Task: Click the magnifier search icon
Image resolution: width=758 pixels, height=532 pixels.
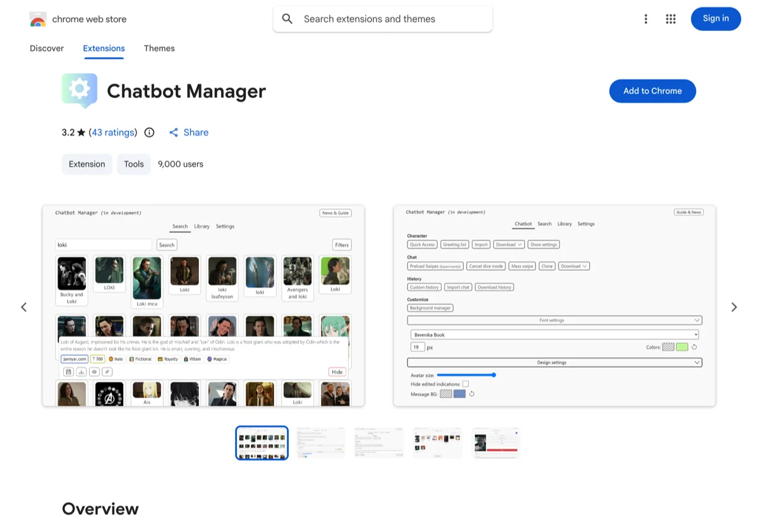Action: coord(287,19)
